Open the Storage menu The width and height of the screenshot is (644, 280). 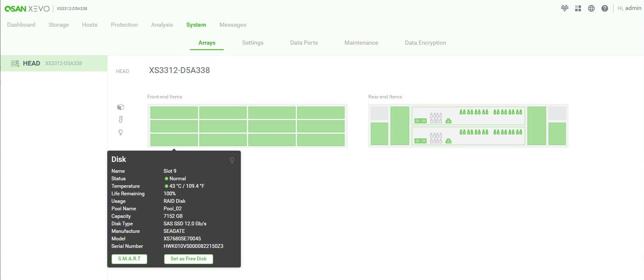click(58, 25)
